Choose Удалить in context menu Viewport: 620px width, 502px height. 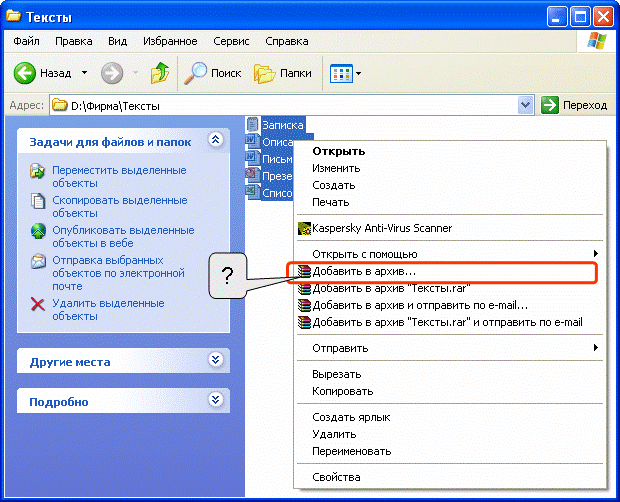click(334, 434)
